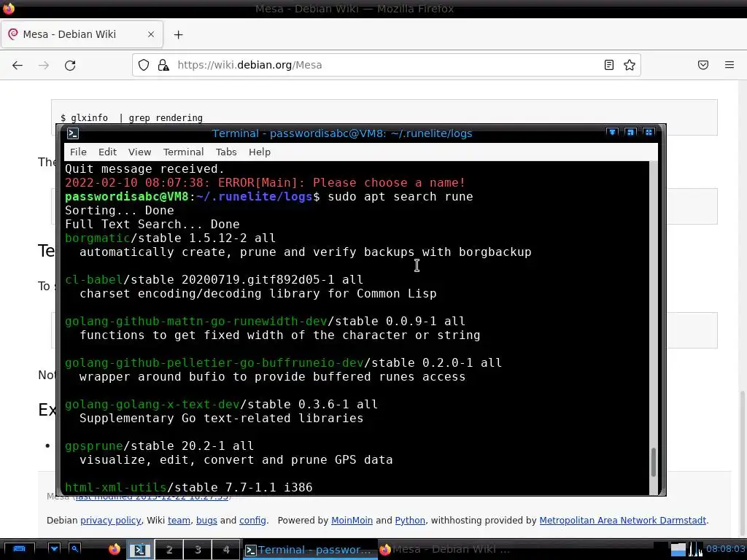This screenshot has height=560, width=747.
Task: Click golang-golang-x-text-dev package name
Action: click(152, 404)
